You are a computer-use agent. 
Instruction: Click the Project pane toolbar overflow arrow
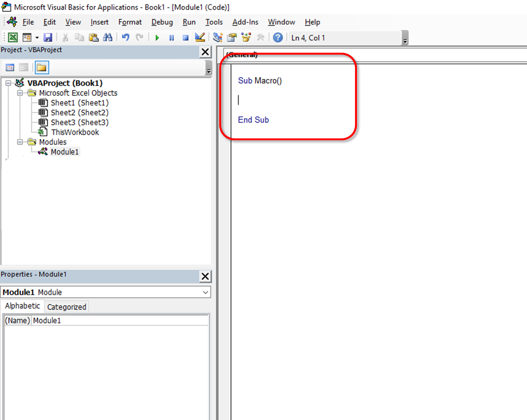click(x=209, y=68)
